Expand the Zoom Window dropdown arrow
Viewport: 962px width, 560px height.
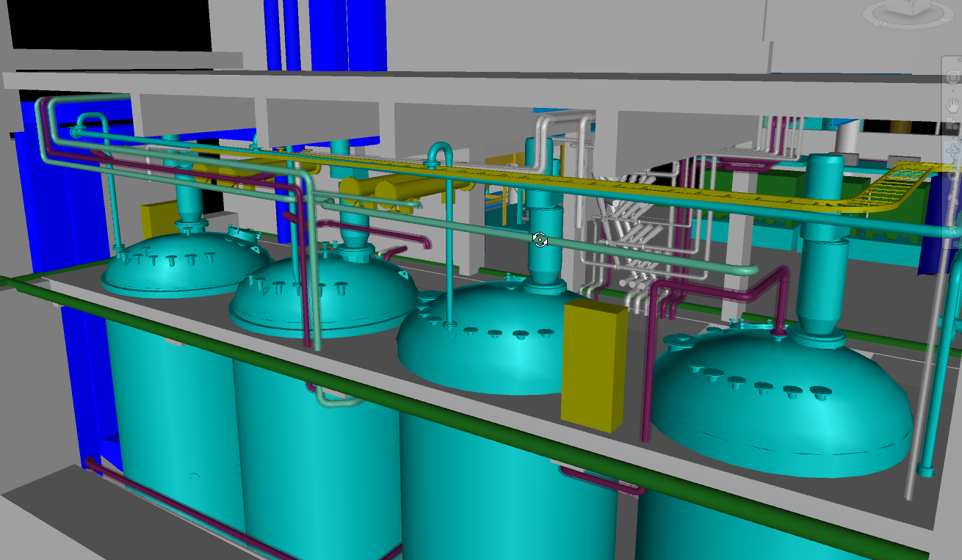coord(953,138)
